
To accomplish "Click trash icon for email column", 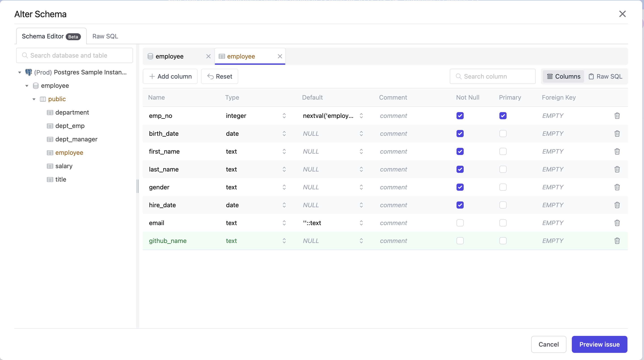I will pos(617,223).
